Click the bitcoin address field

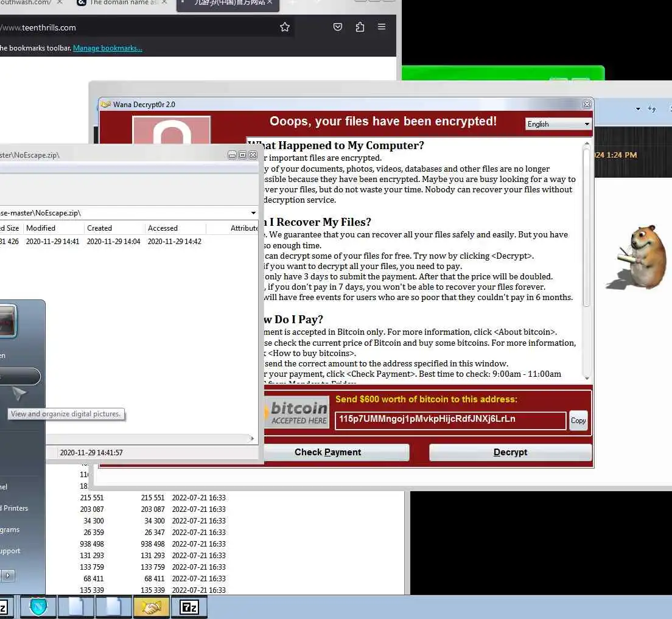pyautogui.click(x=450, y=420)
